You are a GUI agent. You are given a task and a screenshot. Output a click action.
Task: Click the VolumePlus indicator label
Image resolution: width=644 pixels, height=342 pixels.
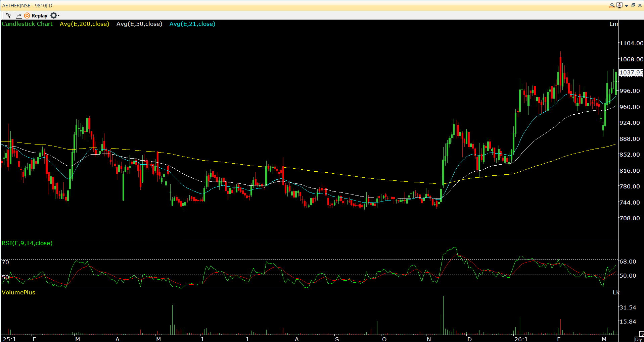(18, 292)
